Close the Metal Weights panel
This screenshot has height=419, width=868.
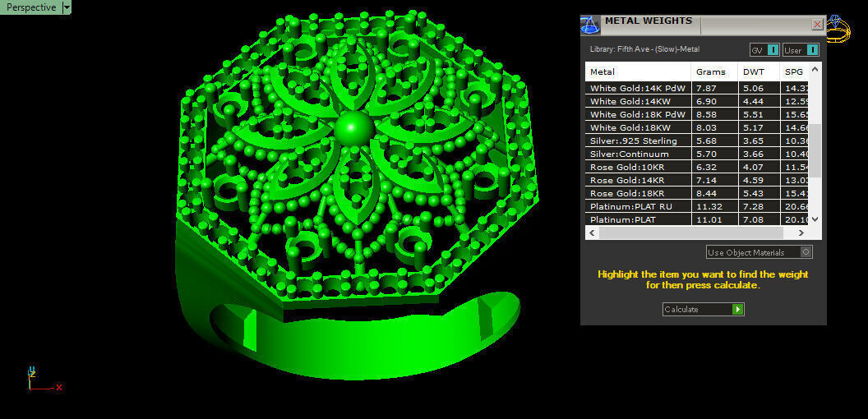point(817,25)
